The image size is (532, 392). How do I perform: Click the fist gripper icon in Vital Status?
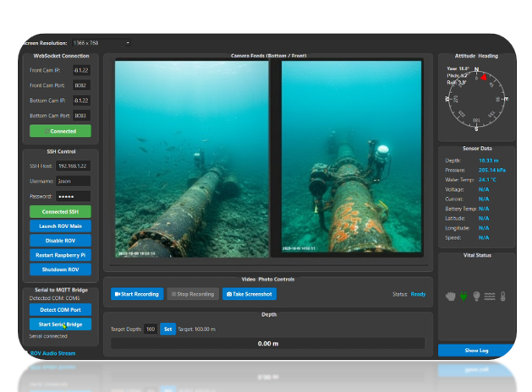(x=450, y=297)
